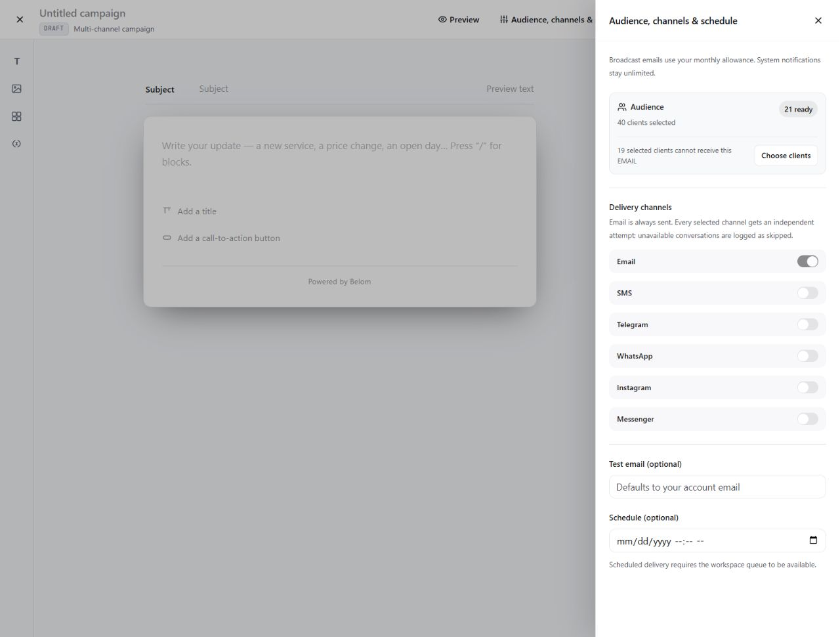Click the email body text area
This screenshot has height=637, width=840.
[x=340, y=154]
